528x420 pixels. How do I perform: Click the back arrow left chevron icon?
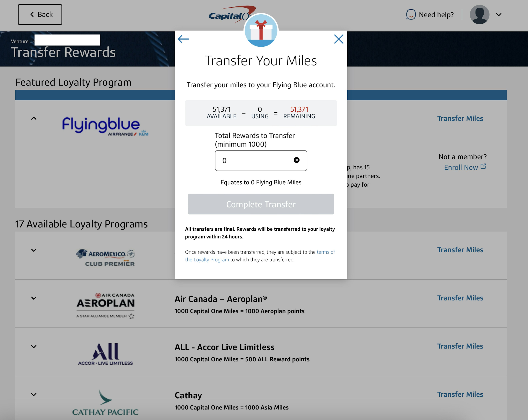(x=183, y=39)
